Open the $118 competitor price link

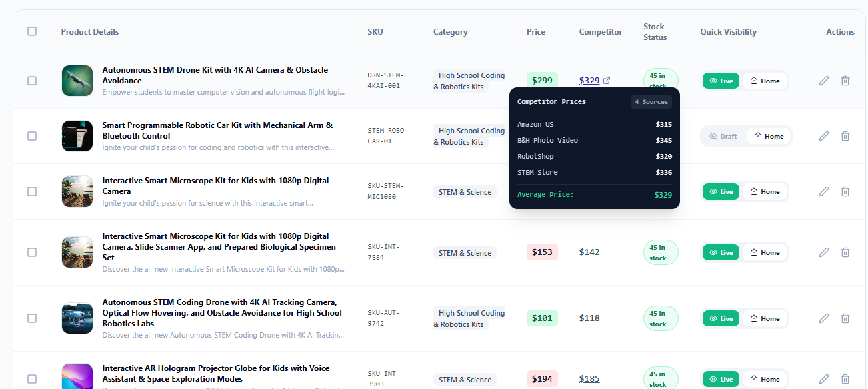pos(589,318)
